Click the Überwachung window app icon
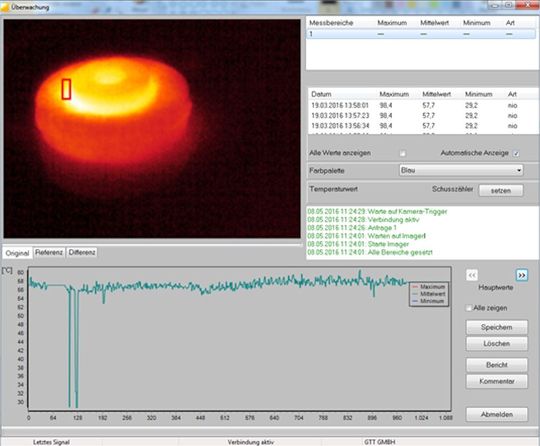 pyautogui.click(x=5, y=7)
